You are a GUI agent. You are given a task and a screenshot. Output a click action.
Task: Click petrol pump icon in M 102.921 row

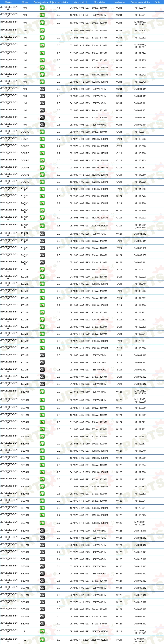(x=42, y=15)
